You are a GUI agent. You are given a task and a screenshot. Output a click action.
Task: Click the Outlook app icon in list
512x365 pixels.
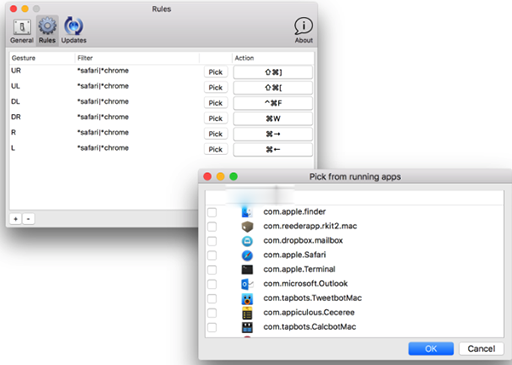point(247,284)
